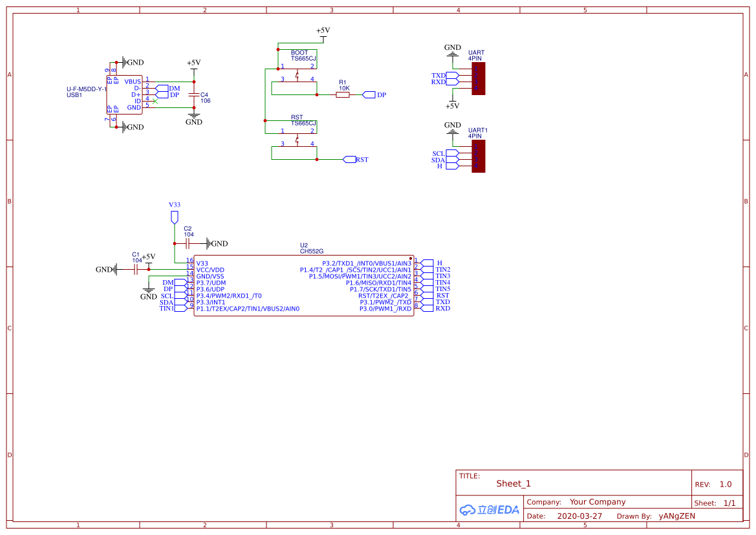This screenshot has width=756, height=535.
Task: Click the P3.4/PWM2/RXD1_/T0 pin label
Action: [229, 296]
